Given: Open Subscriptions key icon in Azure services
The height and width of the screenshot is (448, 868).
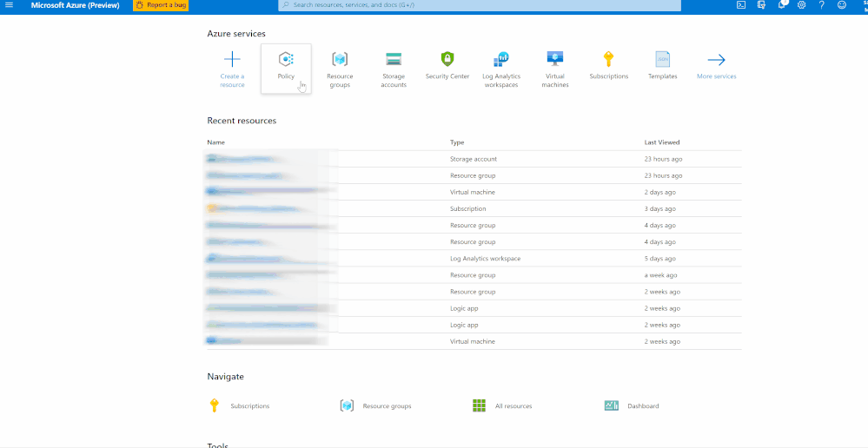Looking at the screenshot, I should coord(608,59).
